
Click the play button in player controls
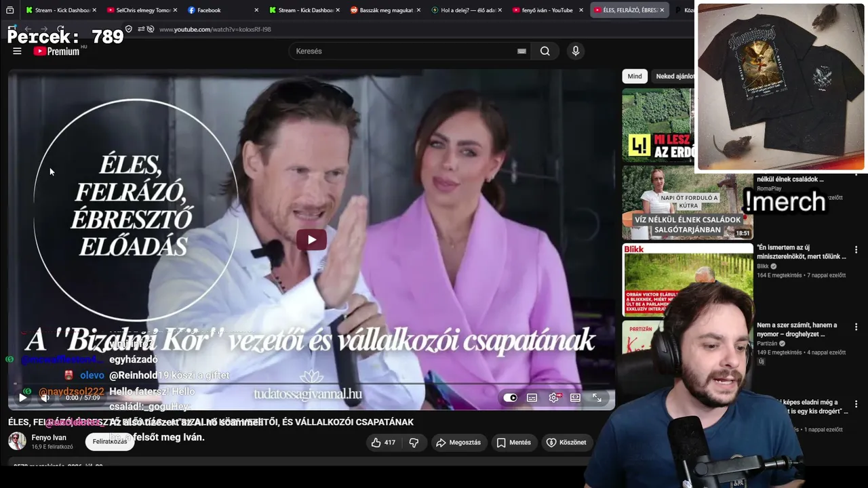(x=22, y=398)
